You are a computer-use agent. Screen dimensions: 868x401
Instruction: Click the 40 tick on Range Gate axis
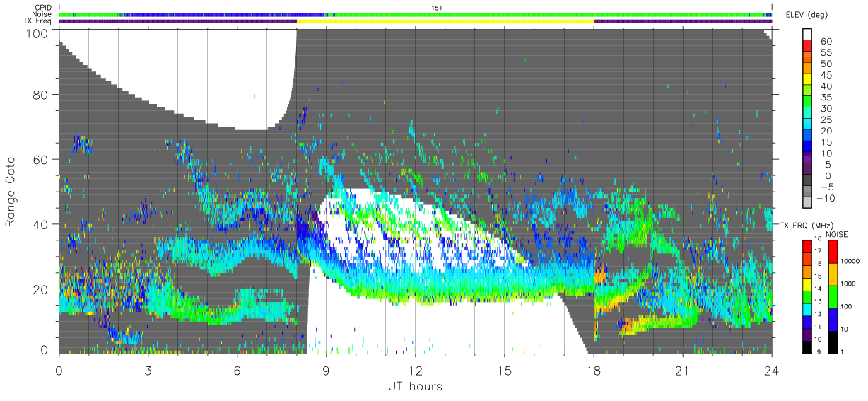tap(42, 224)
